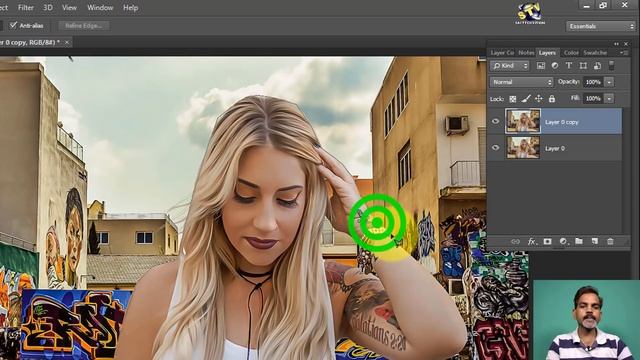The image size is (640, 360).
Task: Hide the Layer 0 copy layer
Action: [496, 122]
